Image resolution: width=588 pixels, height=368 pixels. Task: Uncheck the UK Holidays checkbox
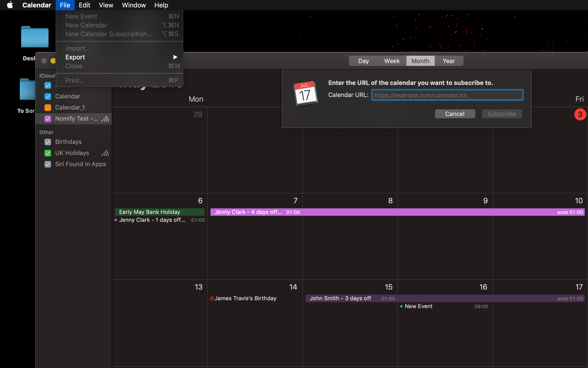48,153
